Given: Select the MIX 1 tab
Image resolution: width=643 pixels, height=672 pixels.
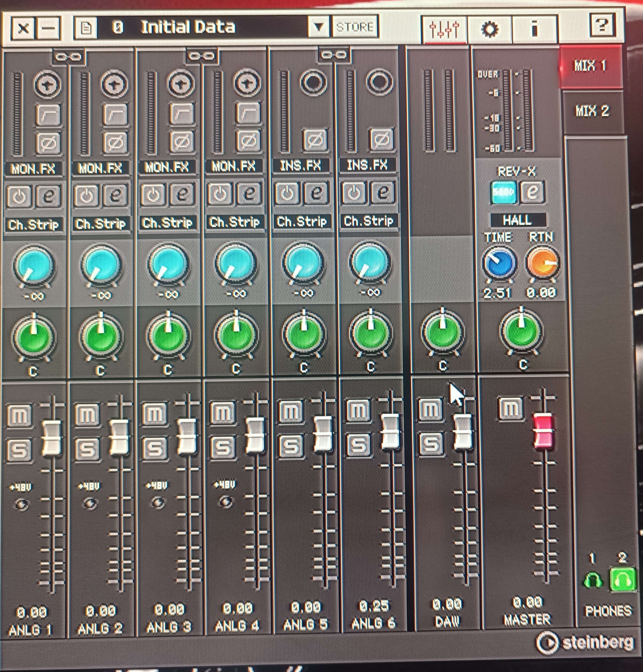Looking at the screenshot, I should point(590,66).
